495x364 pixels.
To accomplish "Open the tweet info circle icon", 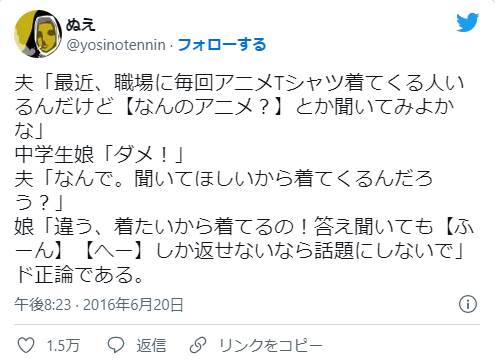I will pos(468,304).
